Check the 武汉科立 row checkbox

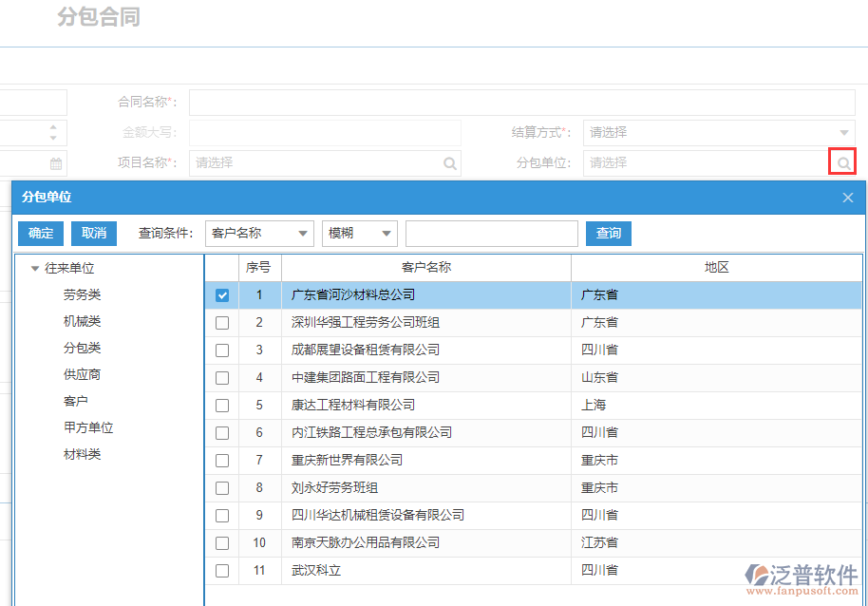(221, 571)
